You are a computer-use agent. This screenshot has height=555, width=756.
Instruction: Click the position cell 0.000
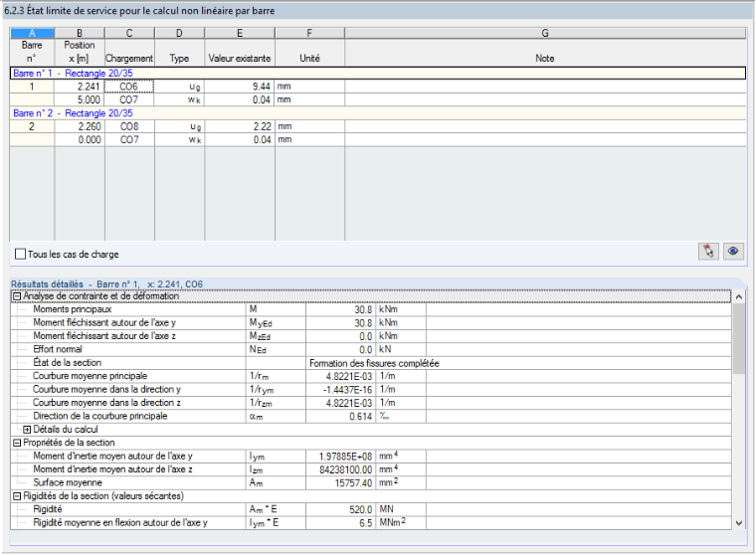tap(80, 140)
